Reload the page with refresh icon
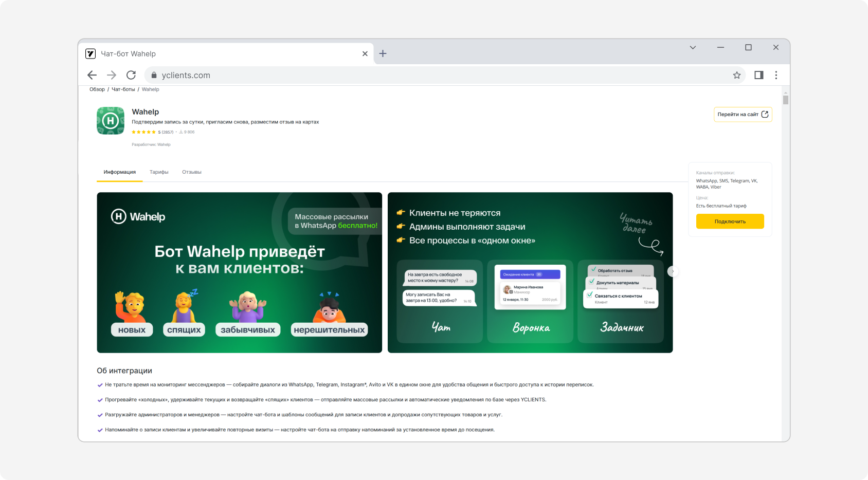This screenshot has width=868, height=480. [x=131, y=75]
